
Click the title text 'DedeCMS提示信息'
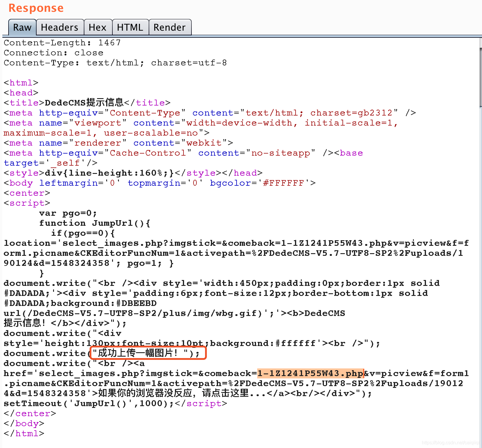[x=84, y=103]
